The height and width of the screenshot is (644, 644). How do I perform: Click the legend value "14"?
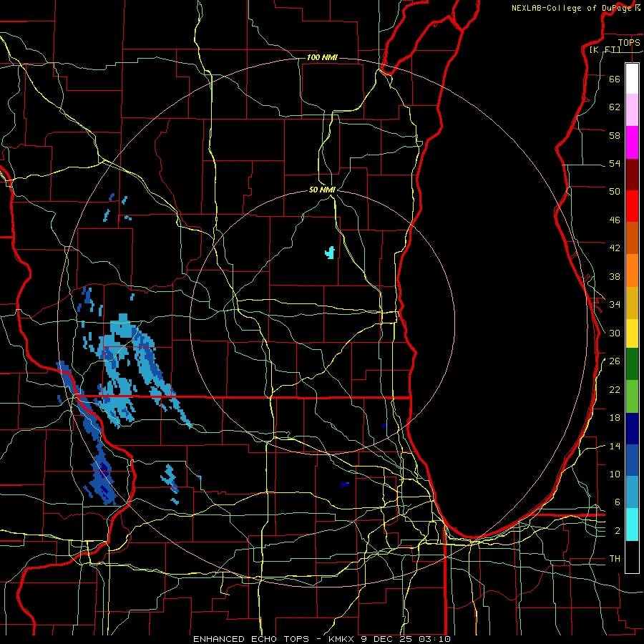coord(615,446)
